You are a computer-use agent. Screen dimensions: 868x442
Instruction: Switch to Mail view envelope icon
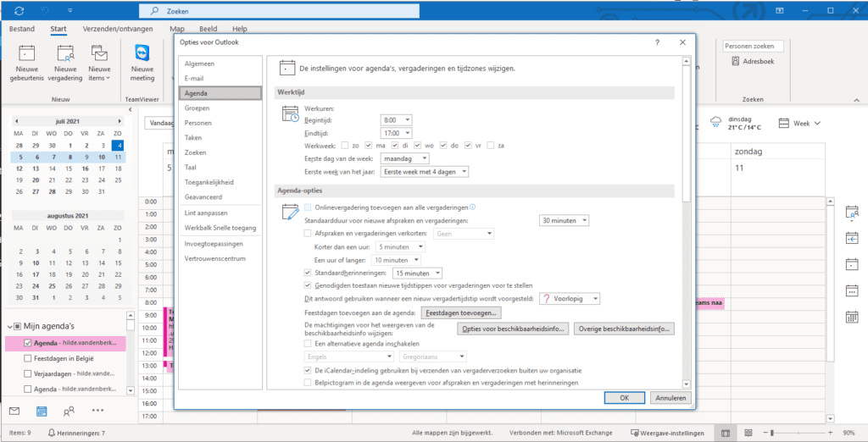pyautogui.click(x=15, y=411)
